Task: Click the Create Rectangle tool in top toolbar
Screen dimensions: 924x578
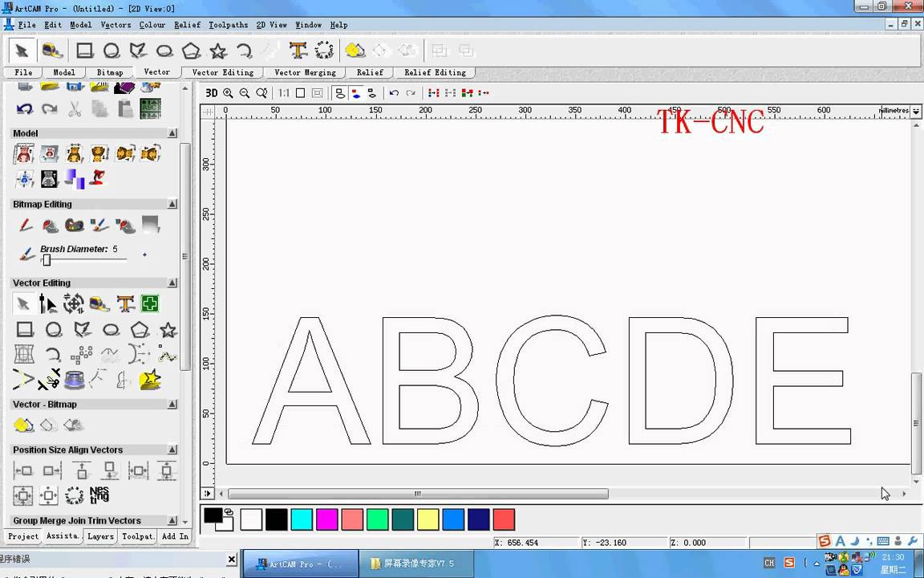Action: click(x=85, y=51)
